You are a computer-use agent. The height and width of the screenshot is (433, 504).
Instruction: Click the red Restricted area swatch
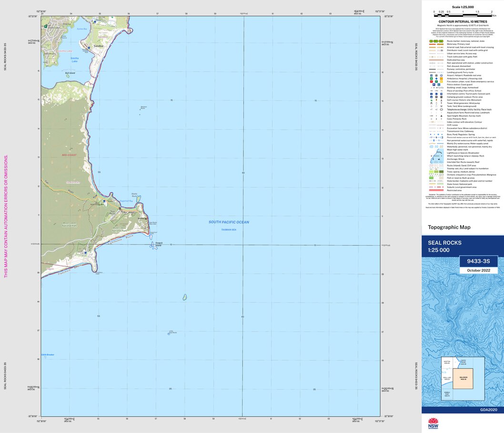436,190
